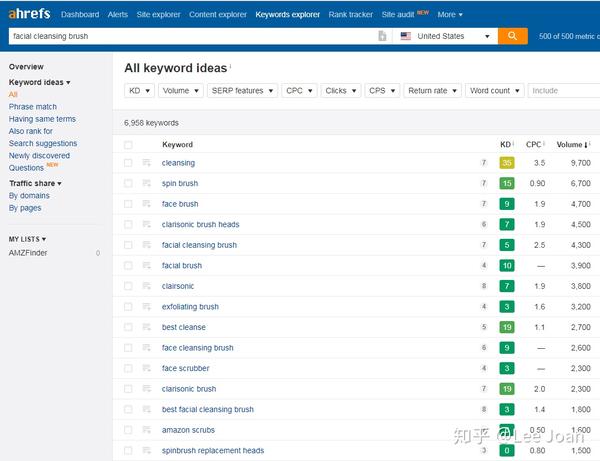Open SERP icon for cleansing row
This screenshot has height=461, width=600.
147,163
